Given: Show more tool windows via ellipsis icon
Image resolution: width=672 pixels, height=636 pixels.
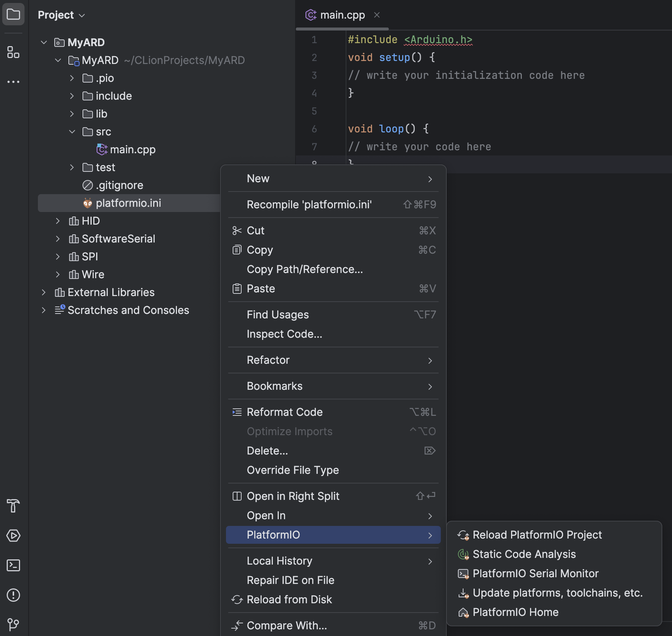Looking at the screenshot, I should point(14,81).
